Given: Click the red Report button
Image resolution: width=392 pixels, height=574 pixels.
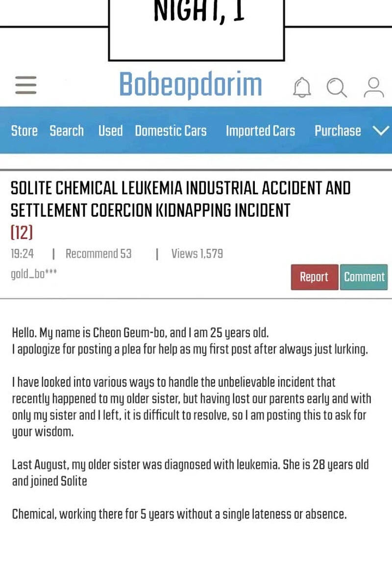Looking at the screenshot, I should click(x=315, y=277).
